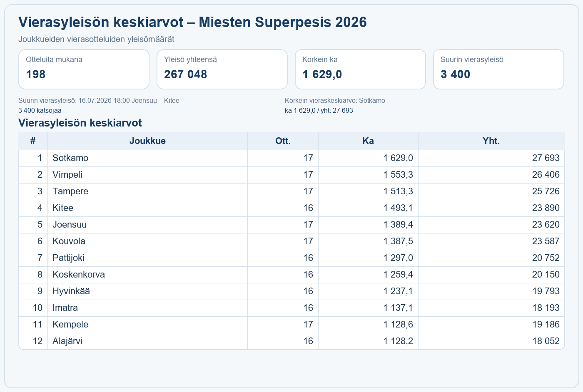The width and height of the screenshot is (583, 392).
Task: Click the average value 1 493,1
Action: [398, 208]
